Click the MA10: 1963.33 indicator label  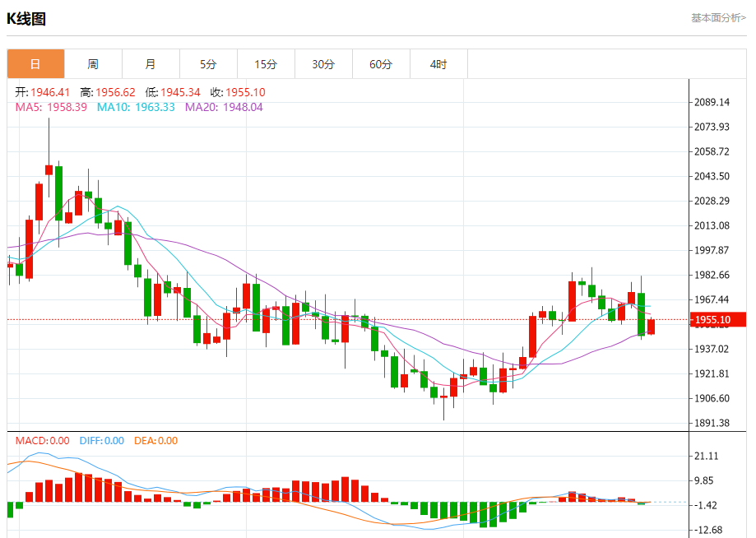pyautogui.click(x=136, y=107)
